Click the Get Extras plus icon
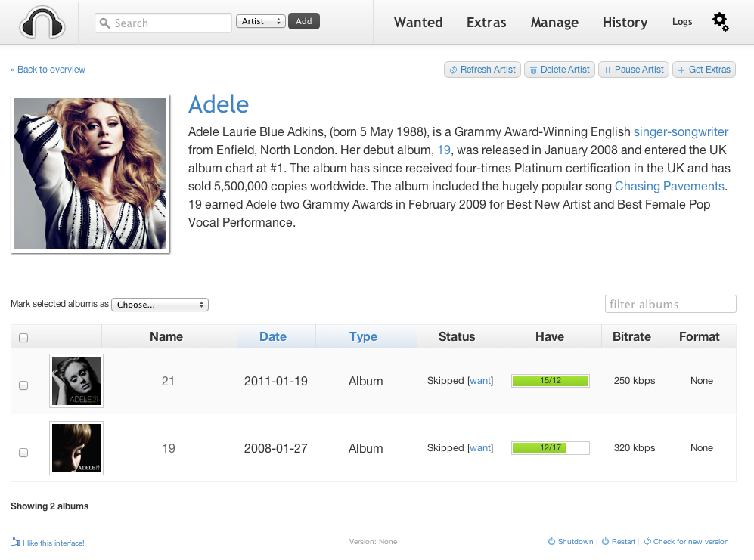The width and height of the screenshot is (754, 560). tap(681, 70)
